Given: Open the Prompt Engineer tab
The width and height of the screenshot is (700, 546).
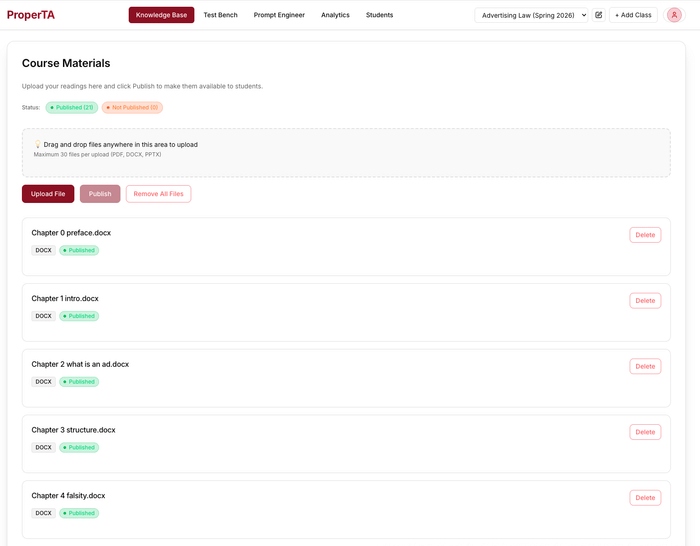Looking at the screenshot, I should (279, 15).
